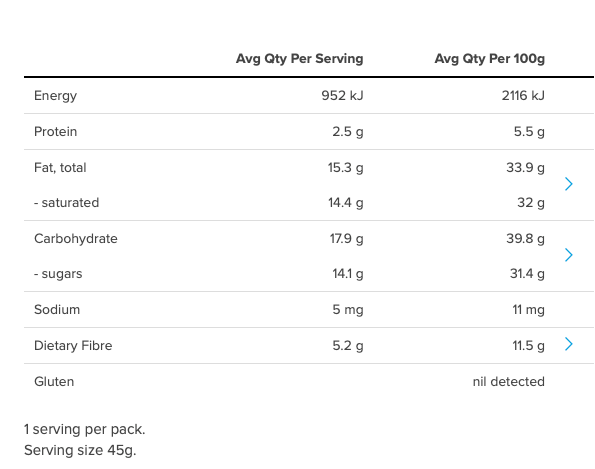Viewport: 595px width, 469px height.
Task: Click the nil detected gluten value
Action: pos(508,382)
